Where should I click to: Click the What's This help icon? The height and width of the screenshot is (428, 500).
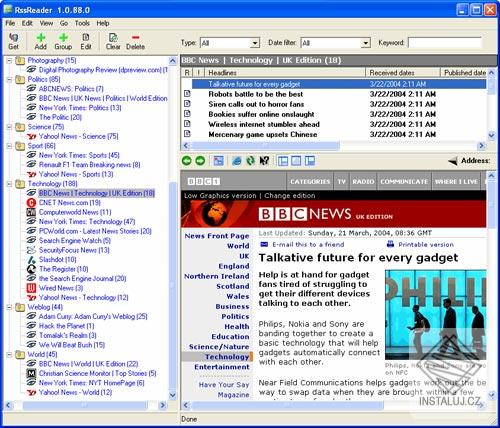pyautogui.click(x=264, y=161)
